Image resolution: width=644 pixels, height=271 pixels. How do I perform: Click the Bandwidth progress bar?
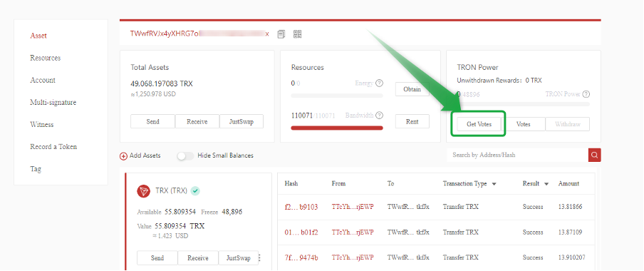tap(337, 128)
